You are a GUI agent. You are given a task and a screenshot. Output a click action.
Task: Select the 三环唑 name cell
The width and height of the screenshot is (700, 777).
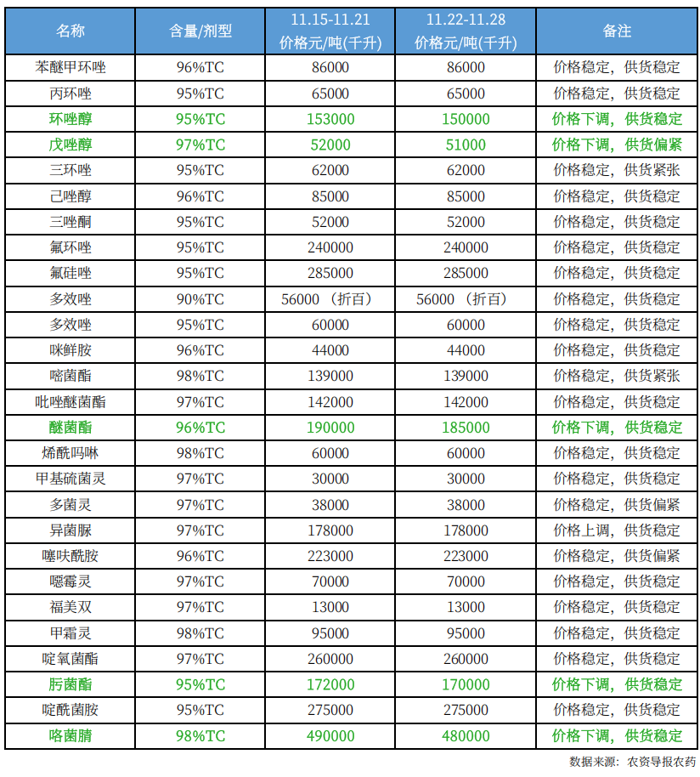coord(70,171)
